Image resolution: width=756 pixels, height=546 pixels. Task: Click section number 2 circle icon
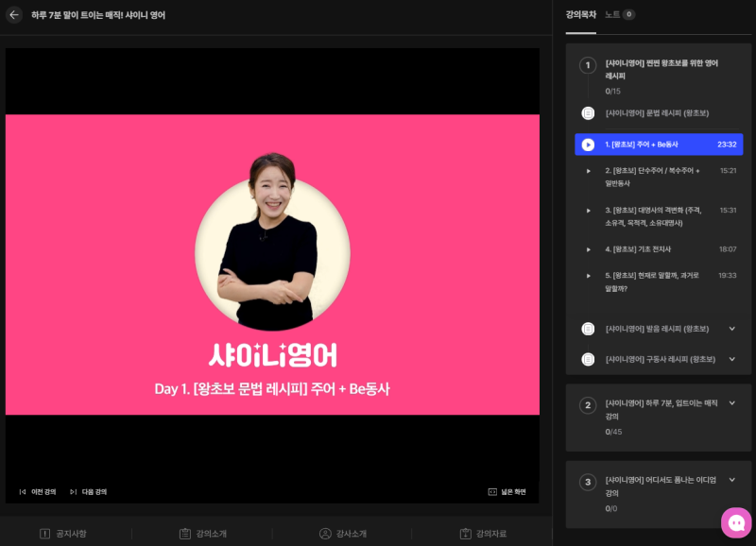pyautogui.click(x=587, y=405)
